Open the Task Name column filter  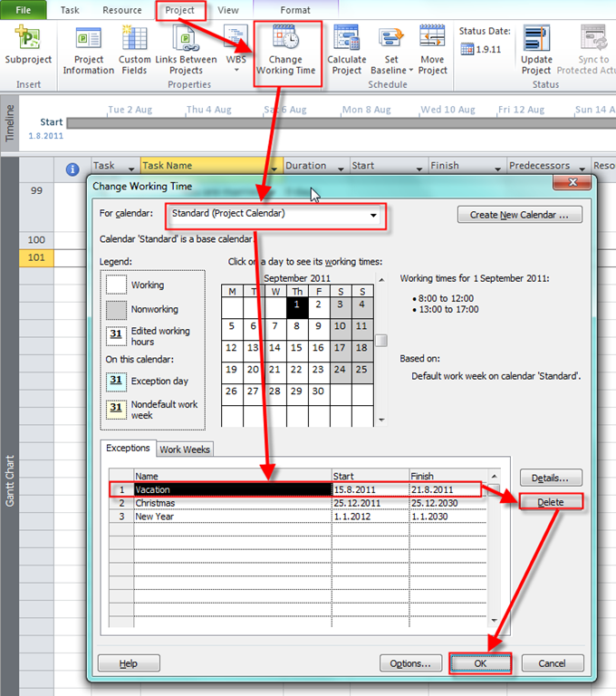coord(275,167)
